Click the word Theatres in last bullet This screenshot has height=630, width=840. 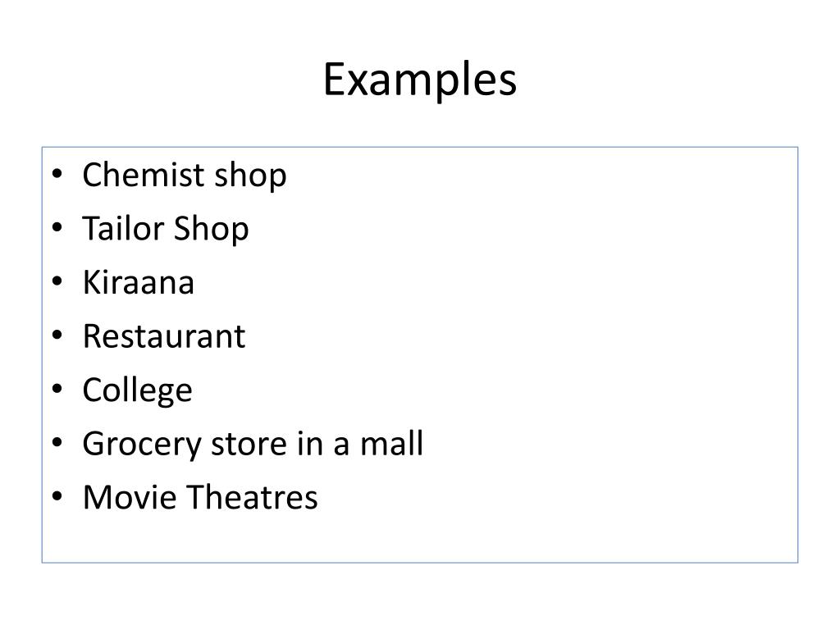point(253,497)
